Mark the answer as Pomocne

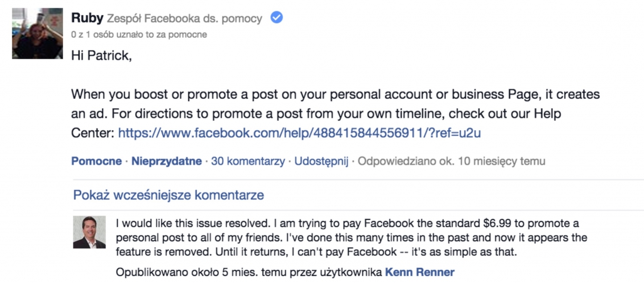[96, 161]
